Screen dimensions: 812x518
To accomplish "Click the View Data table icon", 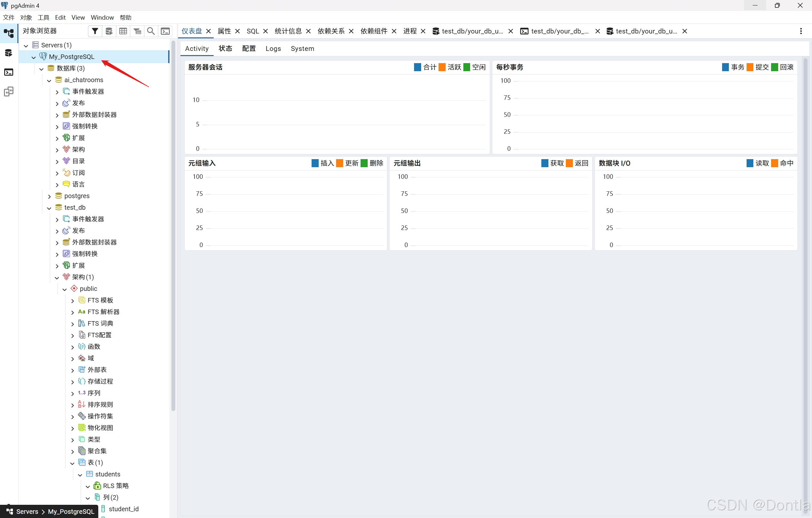I will point(123,31).
